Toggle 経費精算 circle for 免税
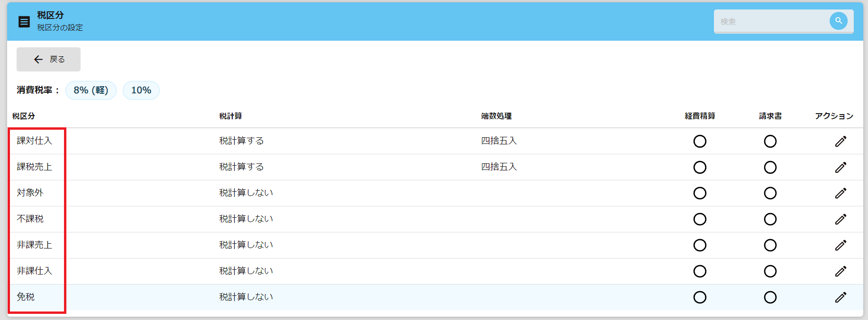This screenshot has height=320, width=868. pos(700,297)
